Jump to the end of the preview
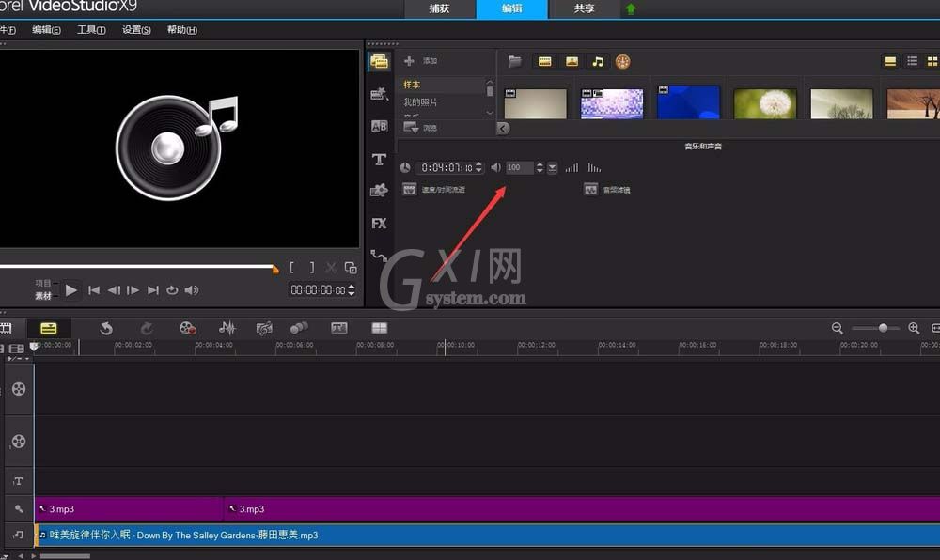 click(x=153, y=290)
